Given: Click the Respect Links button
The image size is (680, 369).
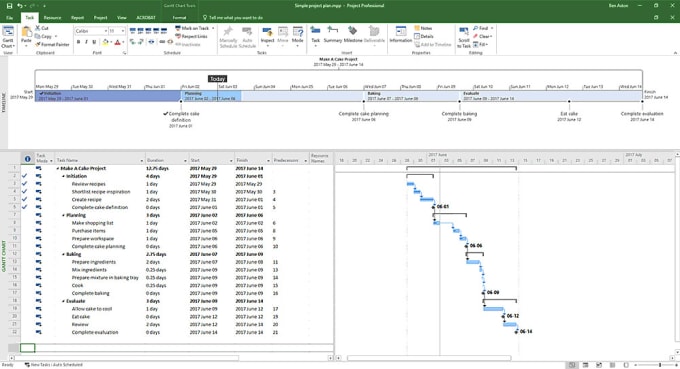Looking at the screenshot, I should 191,36.
